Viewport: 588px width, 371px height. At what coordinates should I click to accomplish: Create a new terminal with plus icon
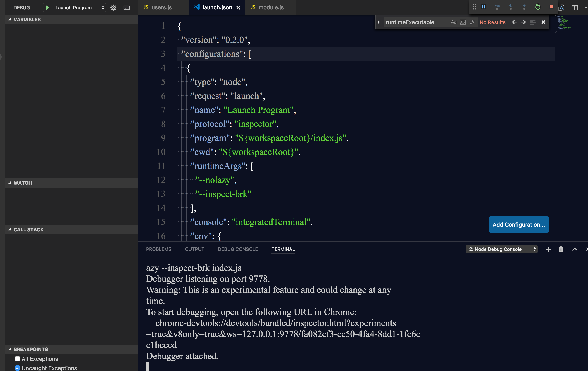tap(548, 249)
